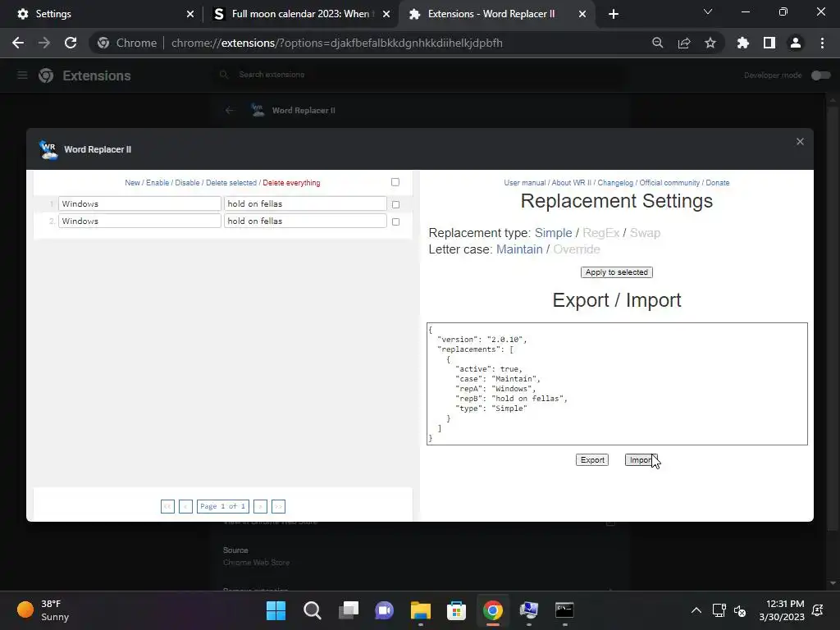Click the Enable link
The width and height of the screenshot is (840, 630).
point(157,183)
